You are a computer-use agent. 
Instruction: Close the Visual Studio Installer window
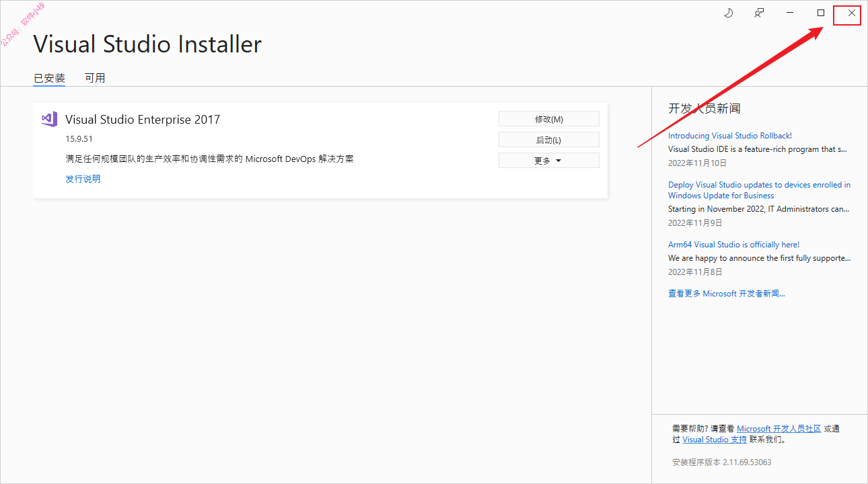(852, 13)
